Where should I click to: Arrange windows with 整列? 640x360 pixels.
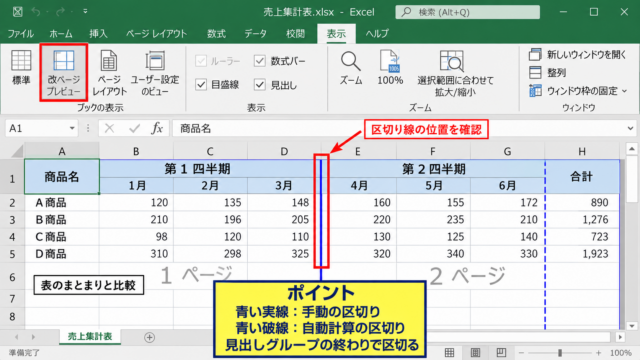548,73
